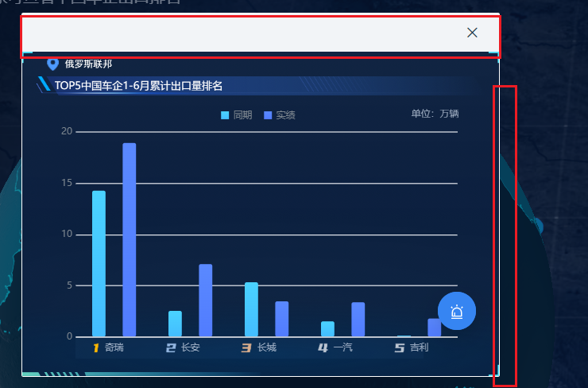Screen dimensions: 588x388
Task: Click the 长安 实绩 dark-blue bar
Action: [x=206, y=301]
